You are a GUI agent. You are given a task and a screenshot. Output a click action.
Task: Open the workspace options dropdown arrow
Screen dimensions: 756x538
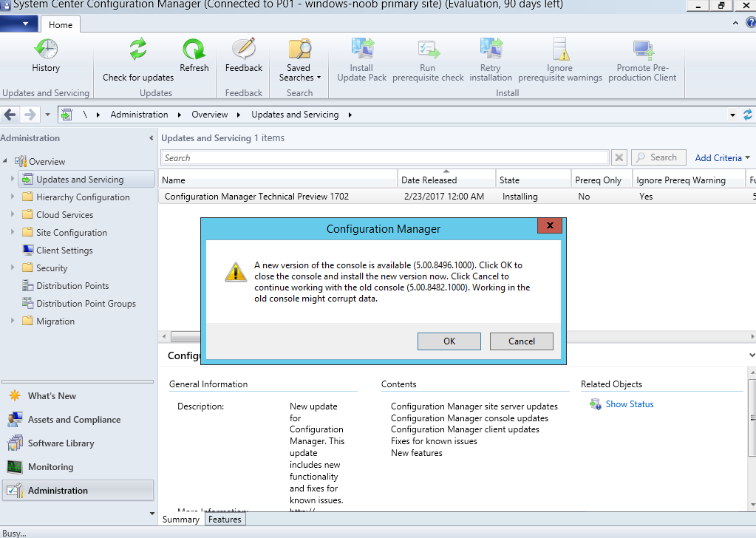pos(152,514)
